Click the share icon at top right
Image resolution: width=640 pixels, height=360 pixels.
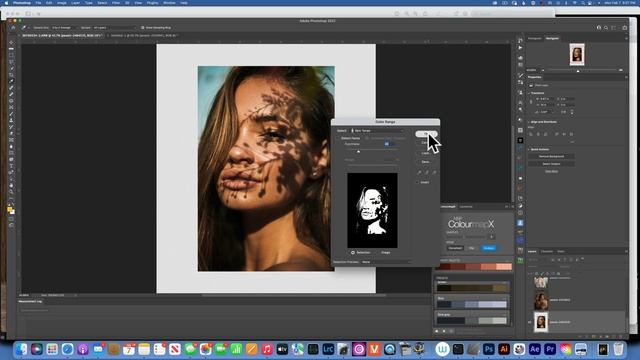(624, 27)
